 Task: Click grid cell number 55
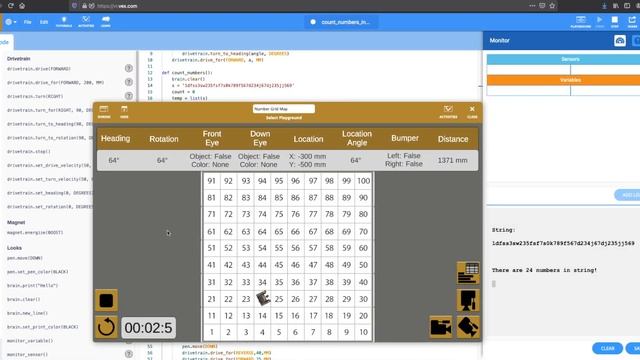279,248
